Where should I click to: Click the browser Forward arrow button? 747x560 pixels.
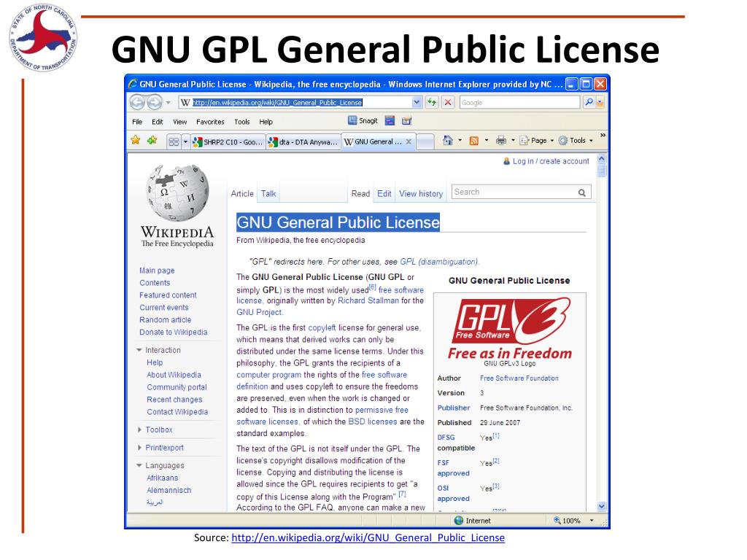pos(154,102)
